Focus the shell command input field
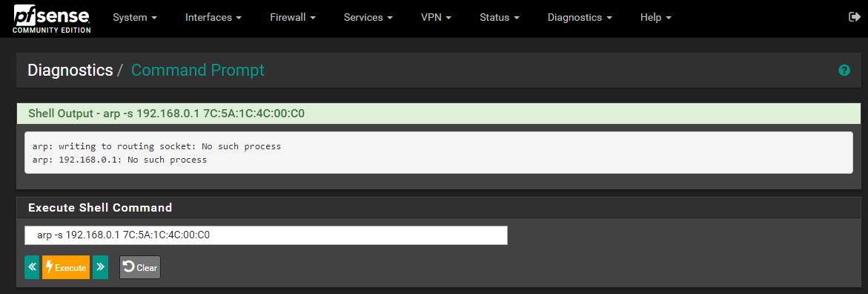This screenshot has height=294, width=868. click(x=266, y=235)
